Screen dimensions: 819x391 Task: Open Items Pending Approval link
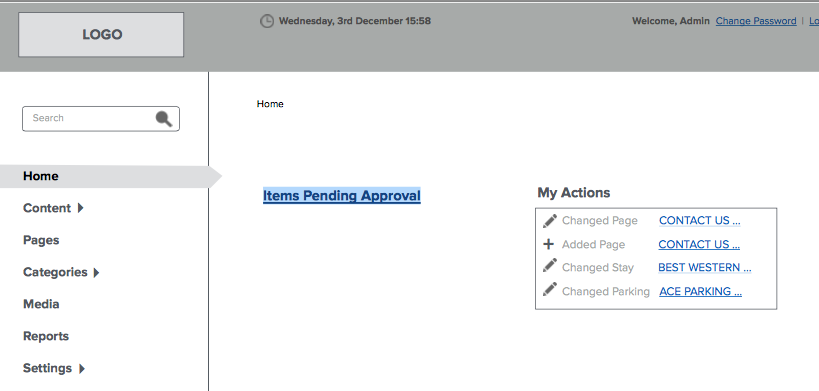342,196
